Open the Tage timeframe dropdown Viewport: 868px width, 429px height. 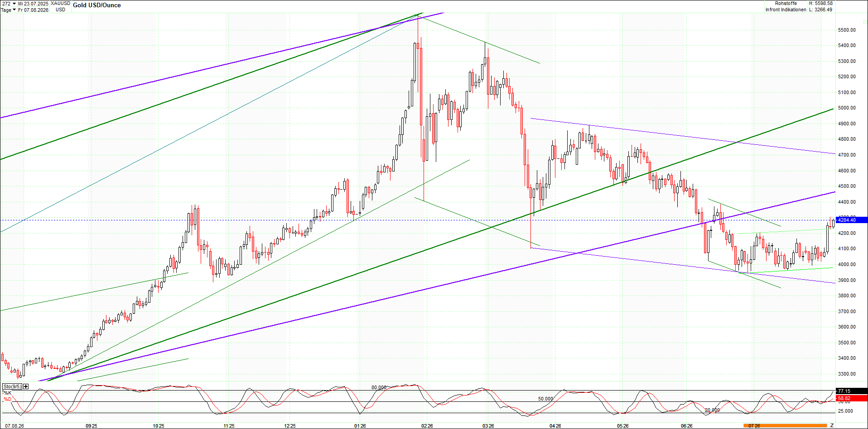[9, 10]
